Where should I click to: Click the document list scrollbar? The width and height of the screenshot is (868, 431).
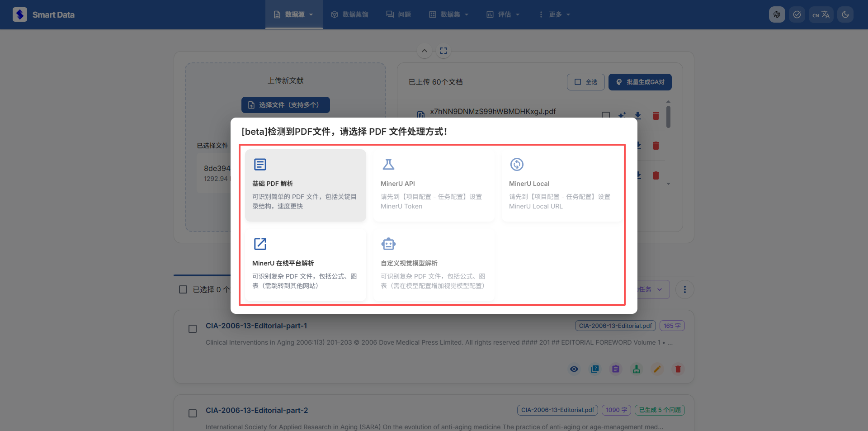point(668,117)
